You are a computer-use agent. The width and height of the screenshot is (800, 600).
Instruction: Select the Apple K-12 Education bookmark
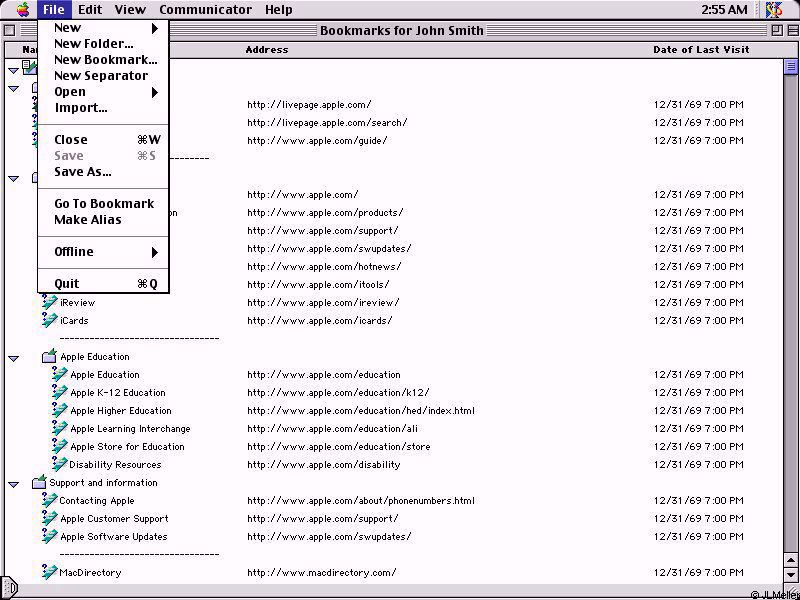click(x=118, y=392)
